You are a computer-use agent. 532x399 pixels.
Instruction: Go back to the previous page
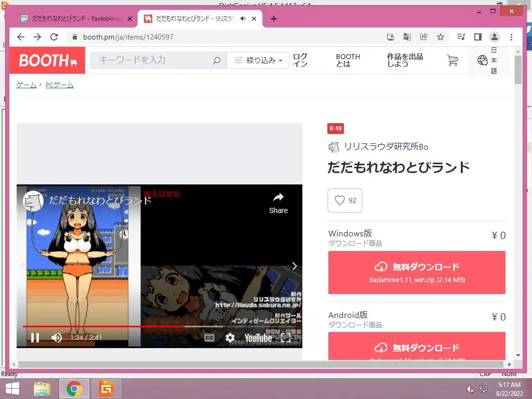(x=21, y=37)
